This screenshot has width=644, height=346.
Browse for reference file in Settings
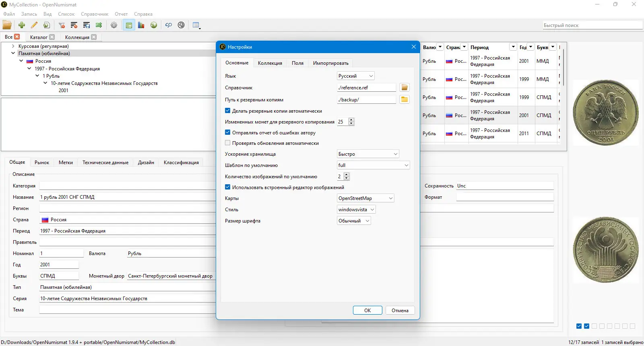(x=405, y=87)
